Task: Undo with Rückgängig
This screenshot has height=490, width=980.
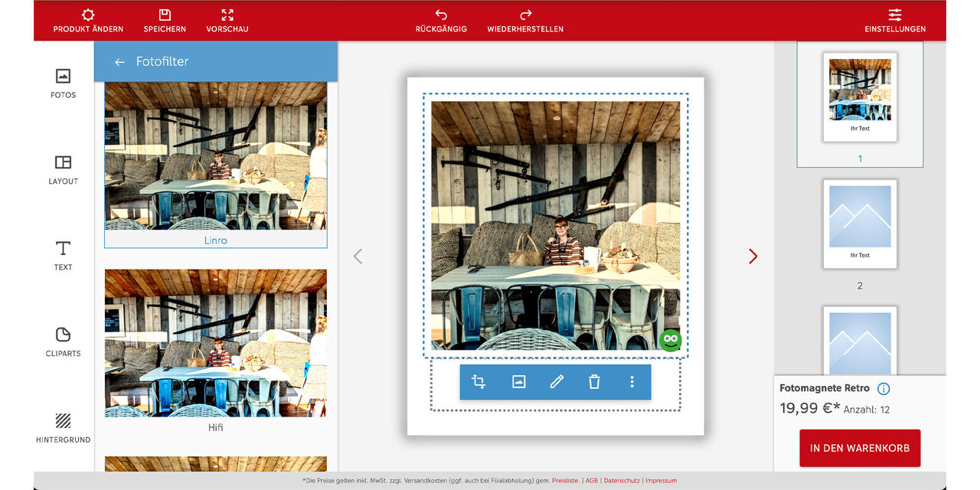Action: pos(441,21)
